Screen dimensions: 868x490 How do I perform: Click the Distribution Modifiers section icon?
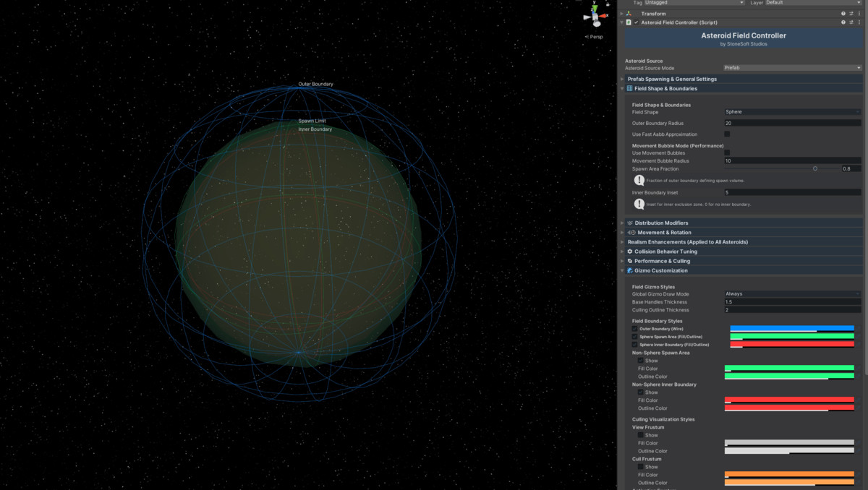(x=630, y=223)
